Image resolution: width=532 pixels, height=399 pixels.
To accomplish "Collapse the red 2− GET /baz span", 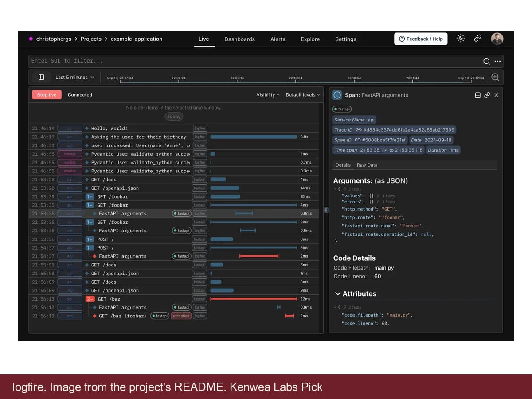I will tap(90, 299).
